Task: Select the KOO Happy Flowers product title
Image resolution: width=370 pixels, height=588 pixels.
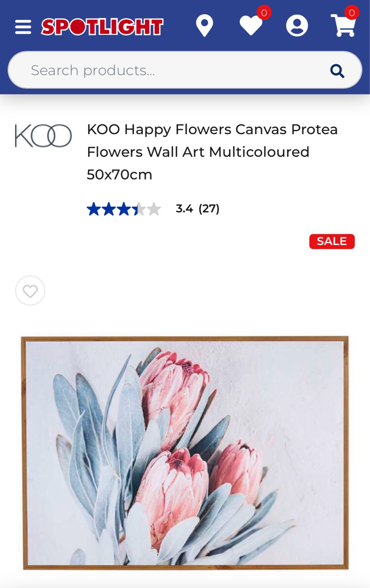Action: (212, 151)
